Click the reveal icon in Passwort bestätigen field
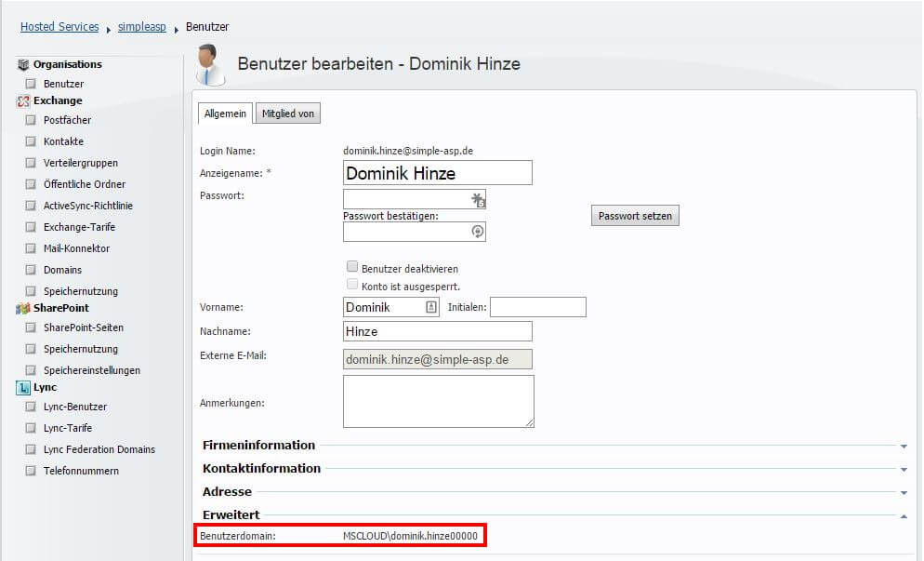Screen dimensions: 924x561 [x=479, y=231]
